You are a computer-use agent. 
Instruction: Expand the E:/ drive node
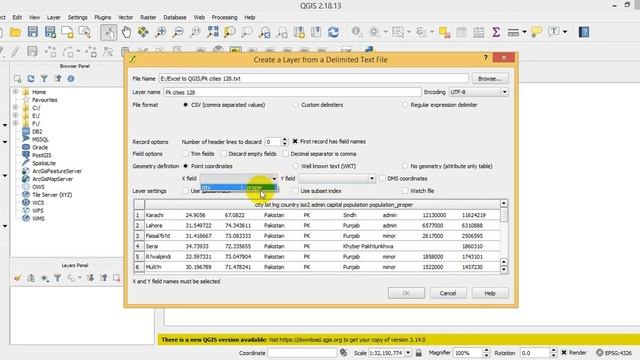pyautogui.click(x=16, y=116)
